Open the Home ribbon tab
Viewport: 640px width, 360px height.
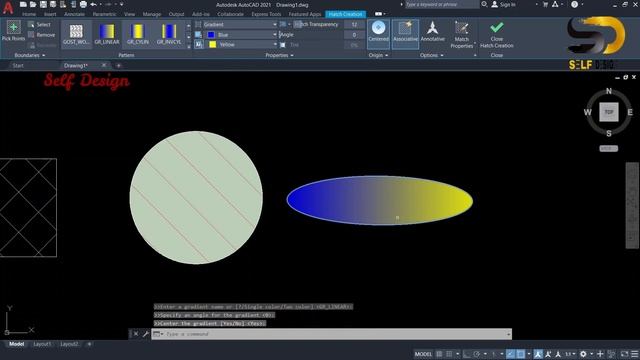29,14
